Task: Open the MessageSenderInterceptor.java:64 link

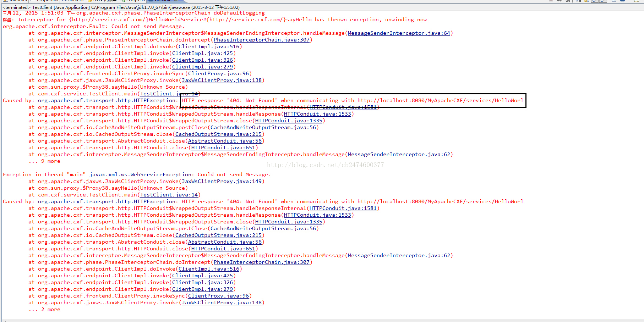Action: click(x=399, y=33)
